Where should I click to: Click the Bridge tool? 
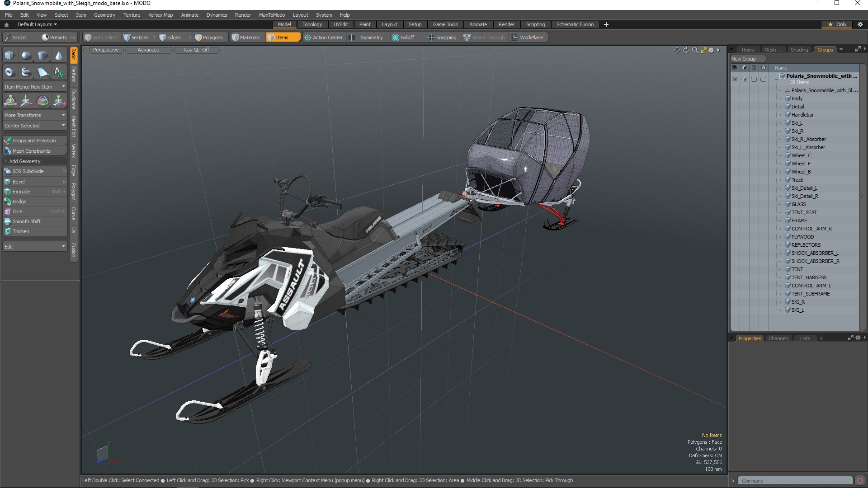[35, 202]
